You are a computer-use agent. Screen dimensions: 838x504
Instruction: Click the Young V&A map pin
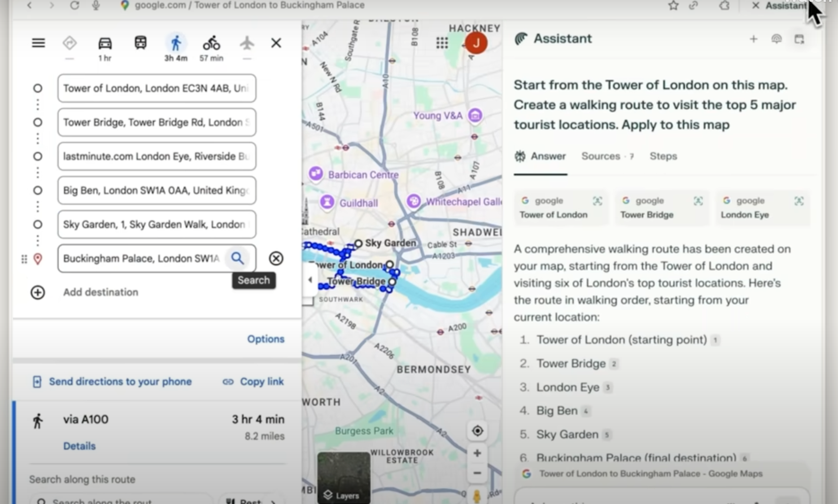point(475,116)
